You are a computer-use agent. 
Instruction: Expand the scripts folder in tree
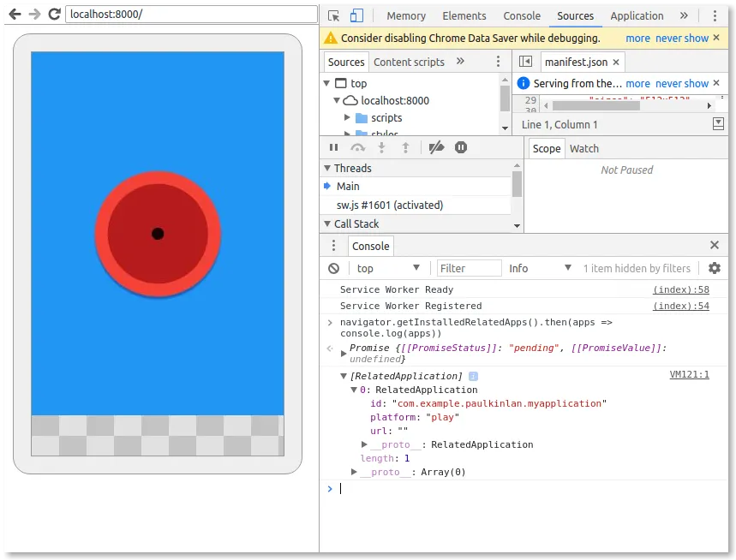pos(347,117)
